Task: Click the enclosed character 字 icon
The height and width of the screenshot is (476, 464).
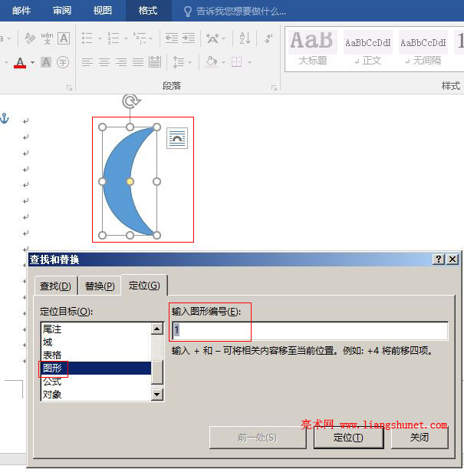Action: [63, 62]
